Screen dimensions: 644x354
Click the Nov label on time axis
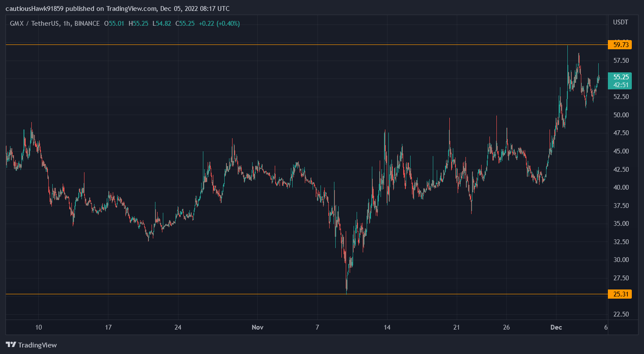pyautogui.click(x=258, y=327)
